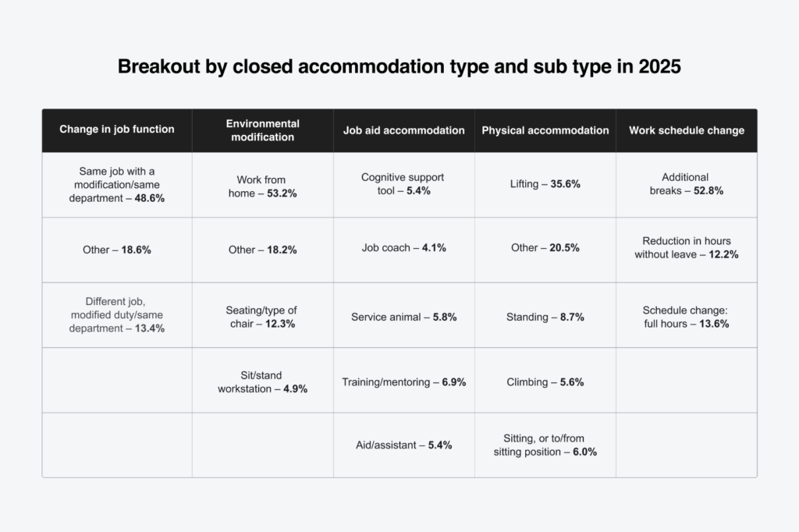The width and height of the screenshot is (799, 532).
Task: Click the 'Training/mentoring – 6.9%' cell
Action: pyautogui.click(x=404, y=382)
